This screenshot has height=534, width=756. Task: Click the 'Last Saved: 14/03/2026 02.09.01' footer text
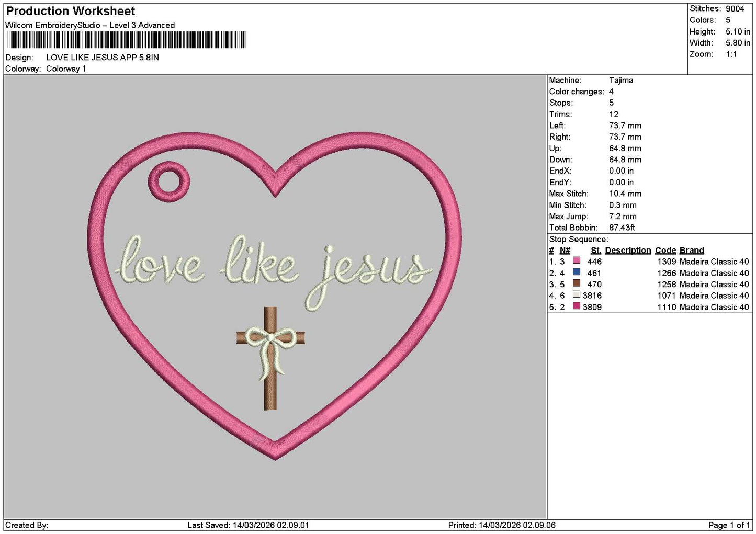249,525
